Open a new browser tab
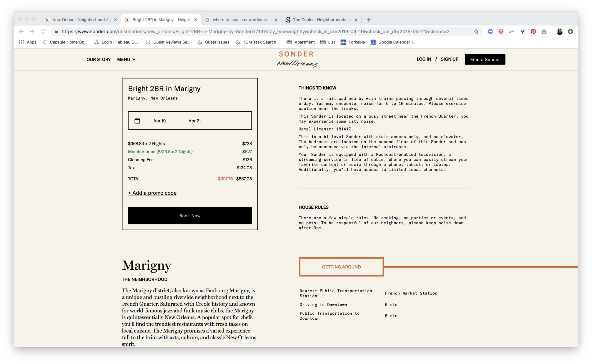 pyautogui.click(x=369, y=20)
